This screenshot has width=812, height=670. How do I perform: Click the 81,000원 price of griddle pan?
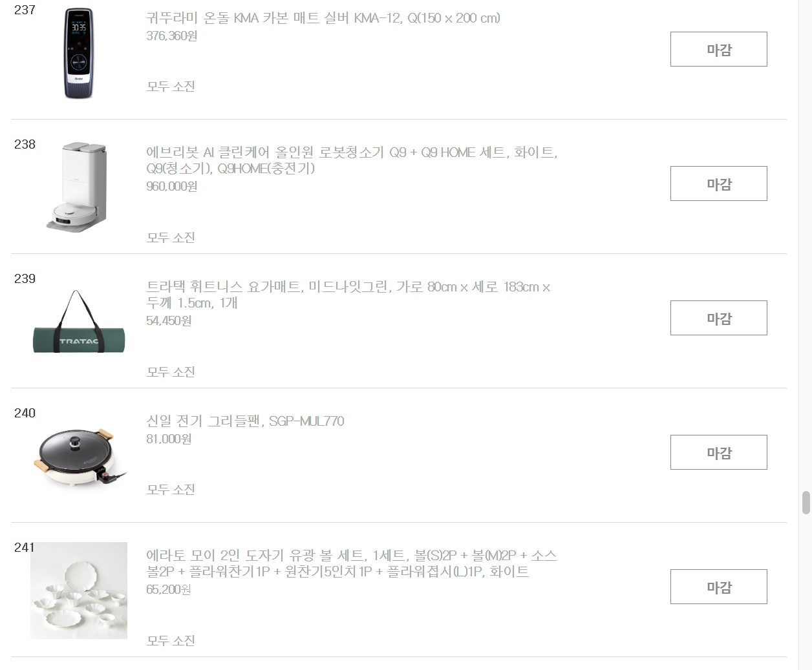tap(169, 439)
